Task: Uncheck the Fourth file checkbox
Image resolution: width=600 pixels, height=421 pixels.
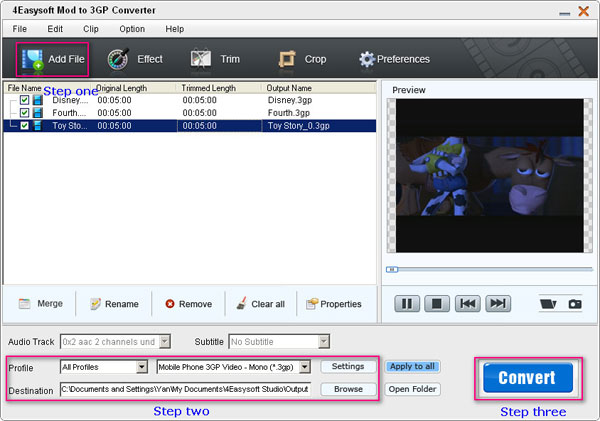Action: click(x=24, y=113)
